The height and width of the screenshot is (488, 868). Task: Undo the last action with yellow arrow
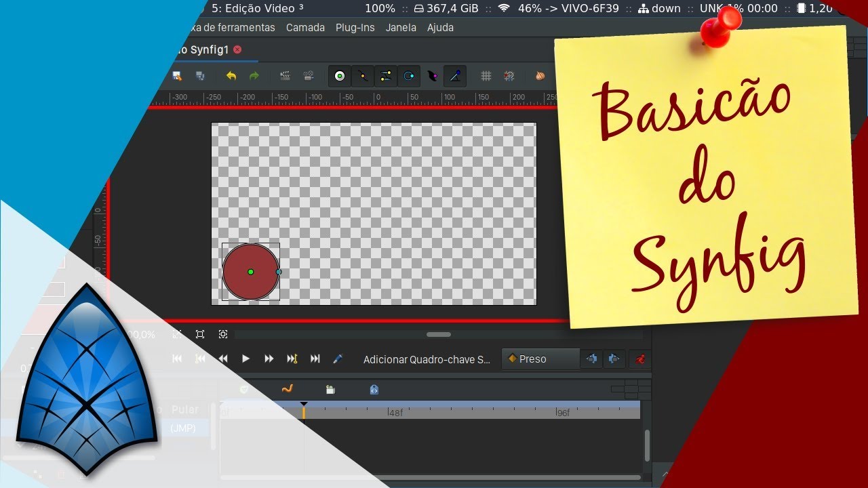click(x=231, y=76)
